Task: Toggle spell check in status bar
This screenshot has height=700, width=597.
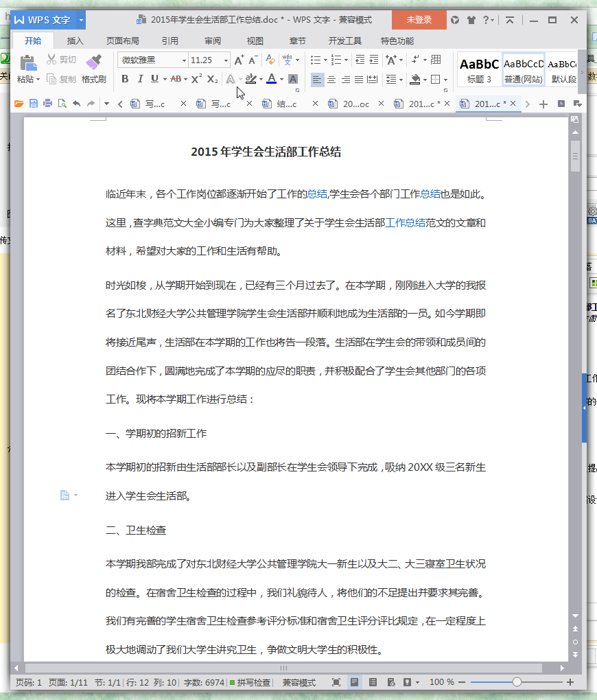Action: tap(250, 683)
